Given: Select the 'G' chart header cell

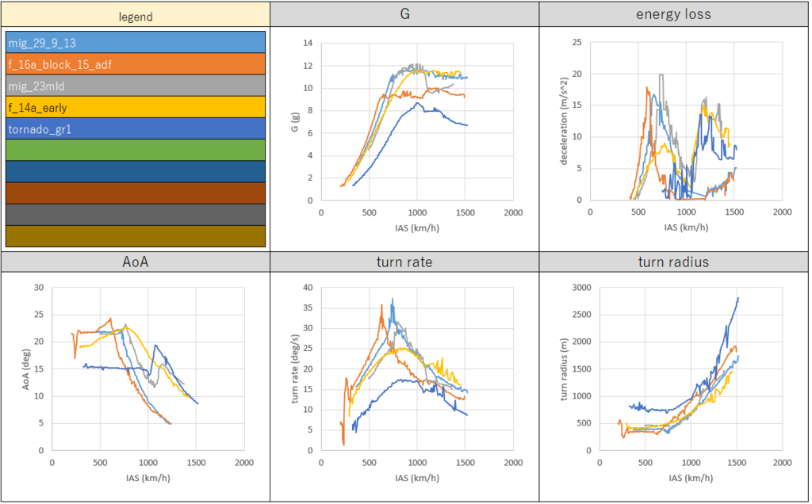Looking at the screenshot, I should [404, 16].
